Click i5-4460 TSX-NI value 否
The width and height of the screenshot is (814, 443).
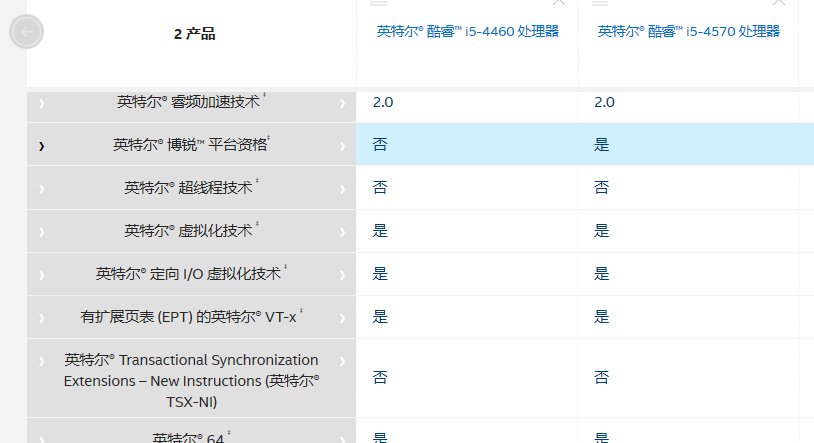[x=380, y=378]
